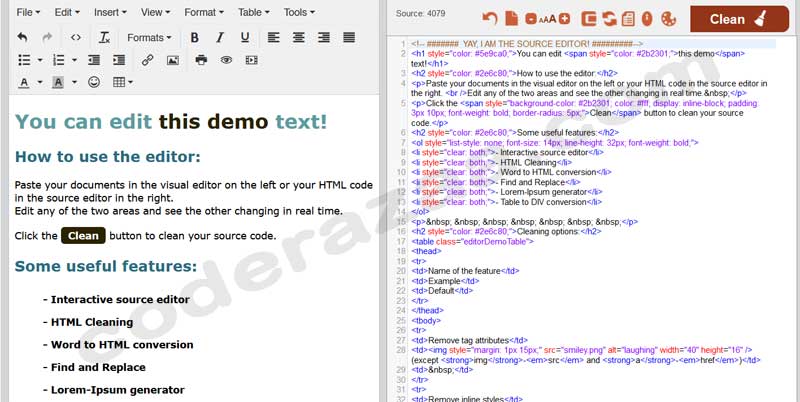This screenshot has width=800, height=402.
Task: Undo the last edit in visual editor
Action: coord(22,37)
